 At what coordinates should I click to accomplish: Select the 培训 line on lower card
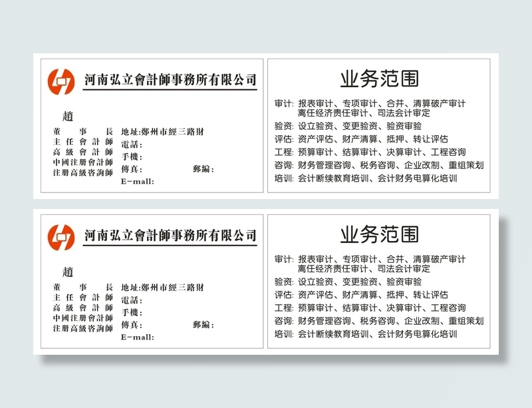(x=366, y=333)
